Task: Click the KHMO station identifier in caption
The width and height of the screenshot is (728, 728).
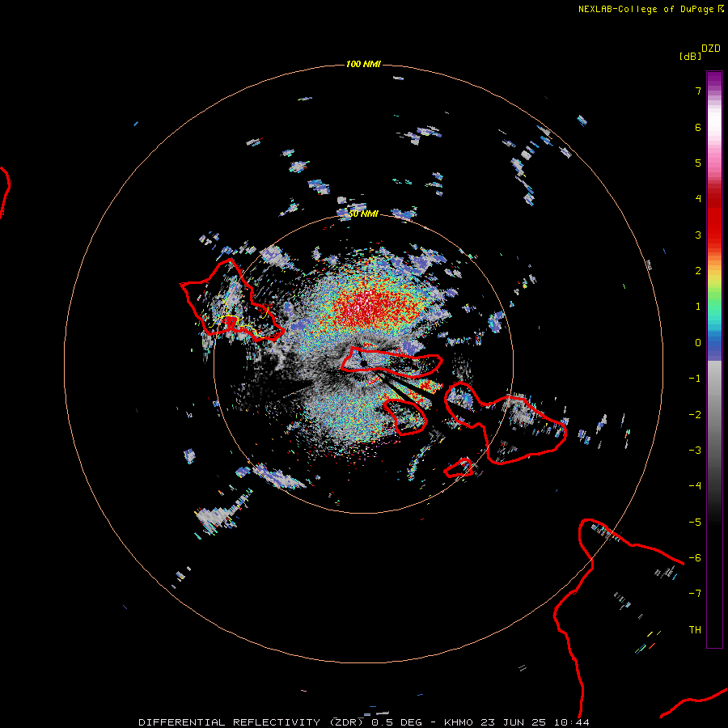Action: click(459, 722)
